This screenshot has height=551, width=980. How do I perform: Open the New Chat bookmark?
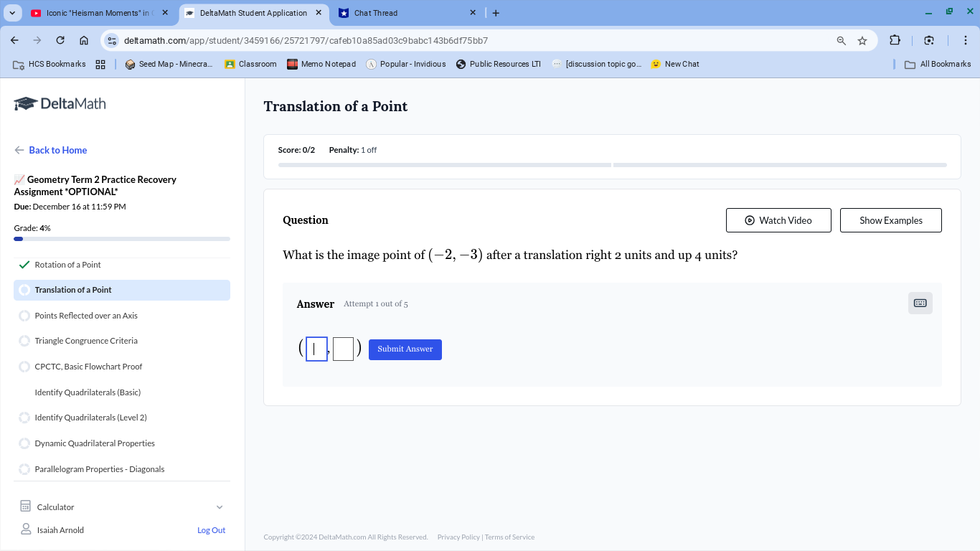(675, 64)
